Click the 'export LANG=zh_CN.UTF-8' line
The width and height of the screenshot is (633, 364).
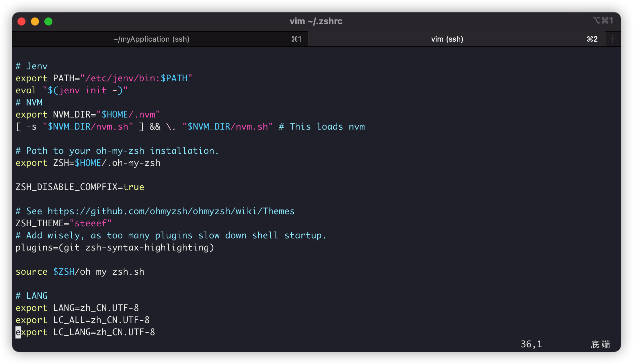(x=77, y=308)
